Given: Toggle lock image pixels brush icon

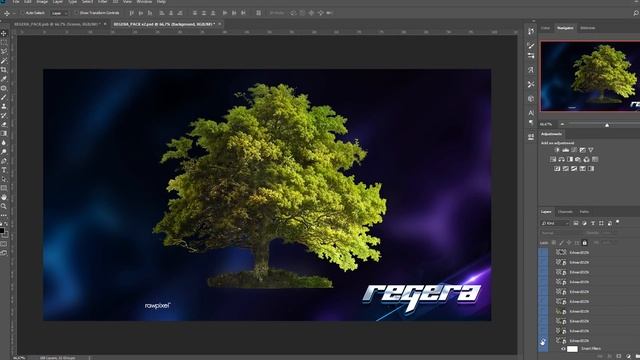Looking at the screenshot, I should click(562, 243).
